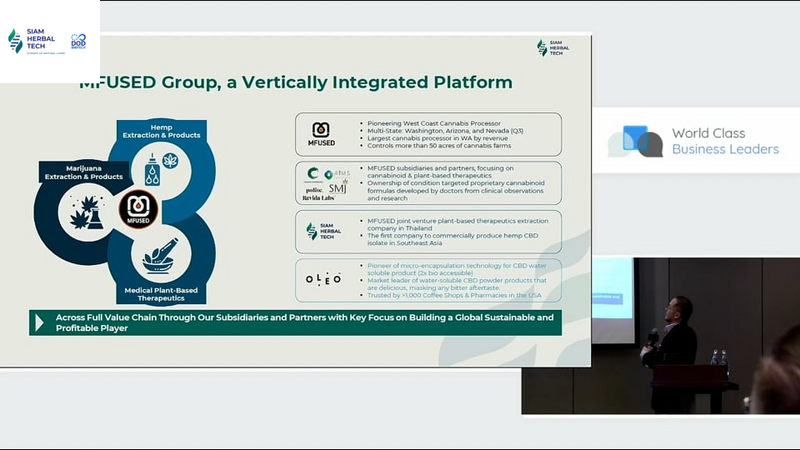This screenshot has width=800, height=450.
Task: Click the Siam Herbal Tech logo in the third card
Action: click(323, 231)
